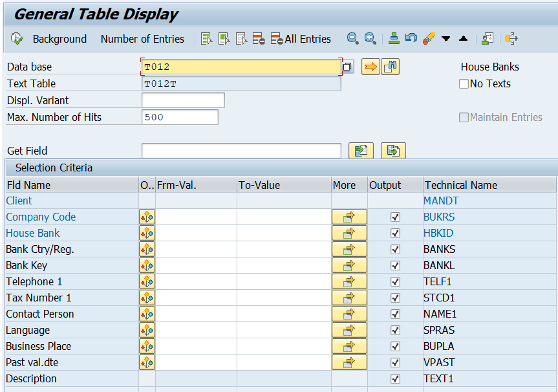
Task: Click the orange arrow button next to Data base
Action: coord(370,67)
